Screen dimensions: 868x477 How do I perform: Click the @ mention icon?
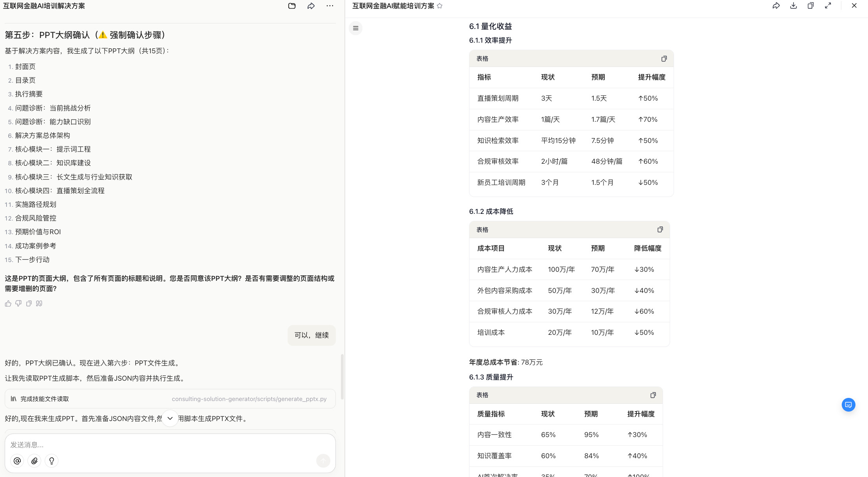point(17,461)
